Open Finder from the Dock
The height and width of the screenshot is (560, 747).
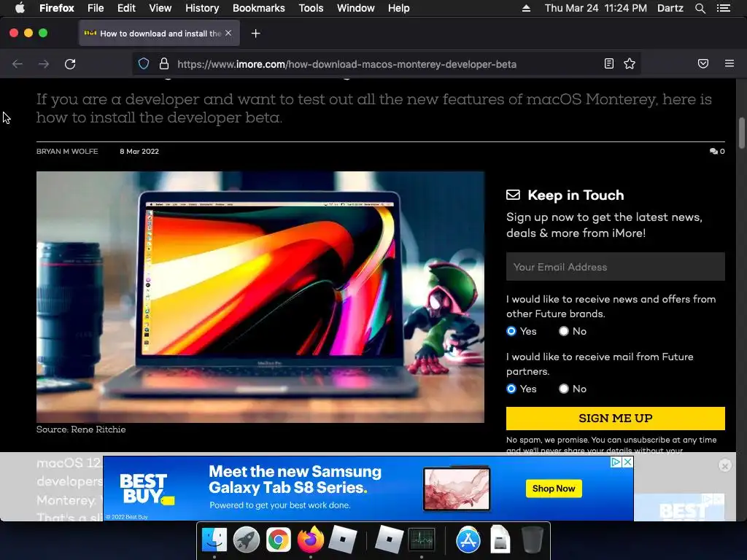point(214,540)
